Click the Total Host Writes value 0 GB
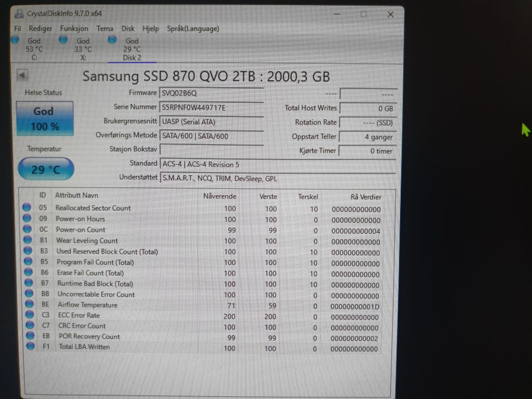The height and width of the screenshot is (399, 532). (368, 109)
